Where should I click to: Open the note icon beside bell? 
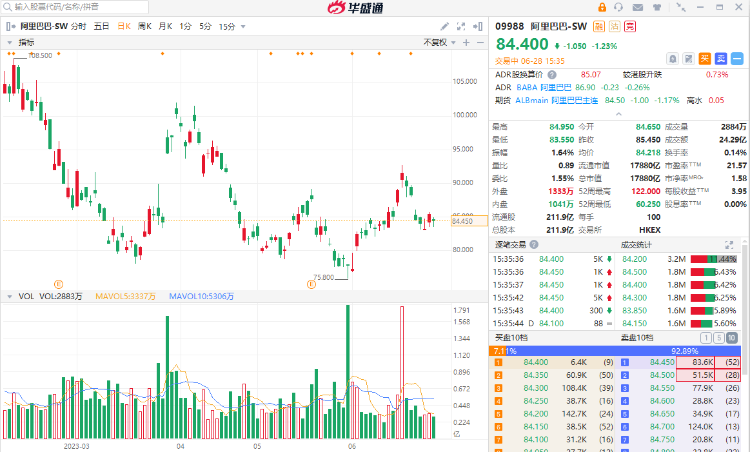click(688, 58)
